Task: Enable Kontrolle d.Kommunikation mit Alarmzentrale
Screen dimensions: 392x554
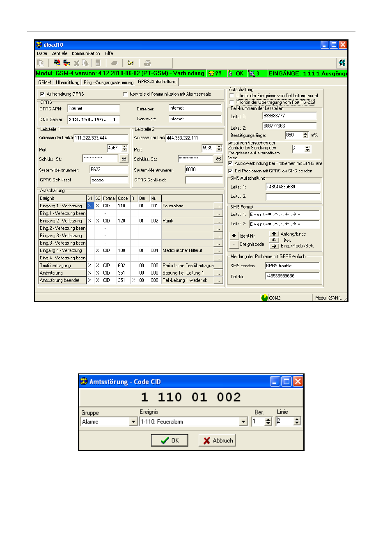Action: (125, 94)
